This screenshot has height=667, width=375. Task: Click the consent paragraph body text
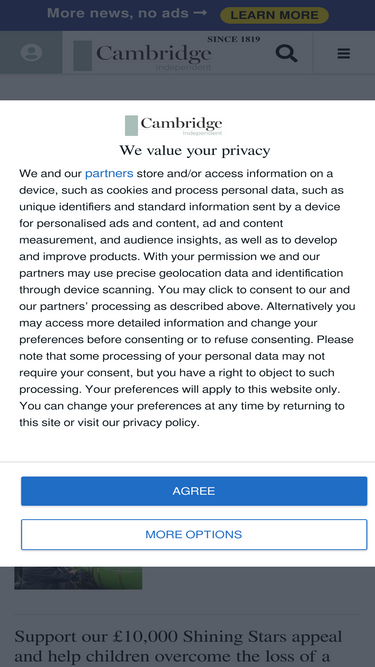(187, 298)
